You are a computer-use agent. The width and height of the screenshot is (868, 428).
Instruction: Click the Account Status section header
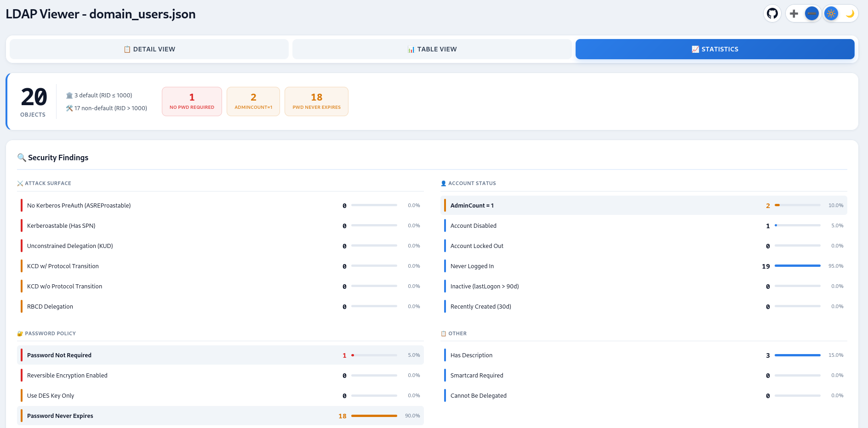468,183
